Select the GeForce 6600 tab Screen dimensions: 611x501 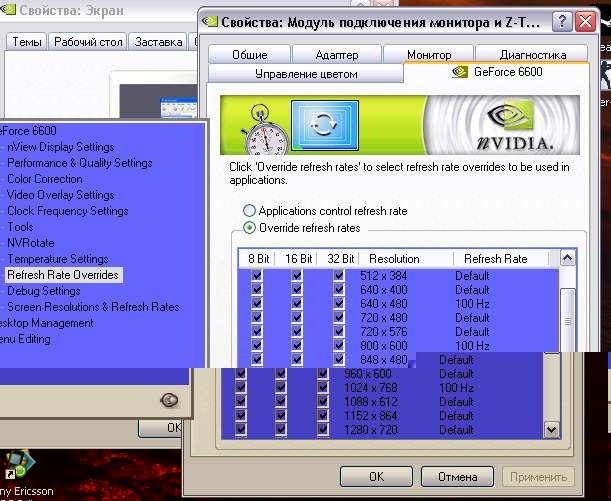[x=497, y=72]
